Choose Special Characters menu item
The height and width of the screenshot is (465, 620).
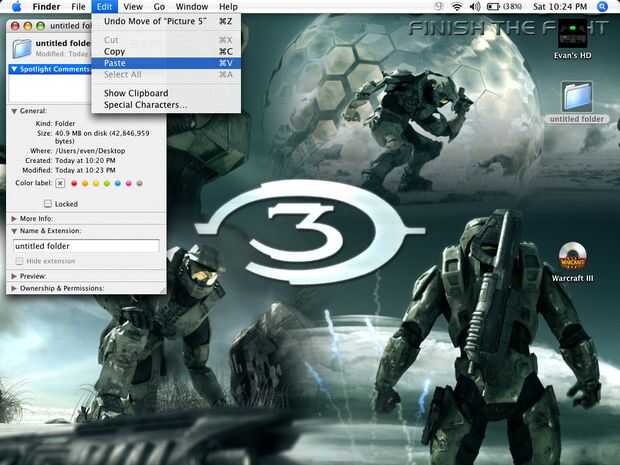166,105
